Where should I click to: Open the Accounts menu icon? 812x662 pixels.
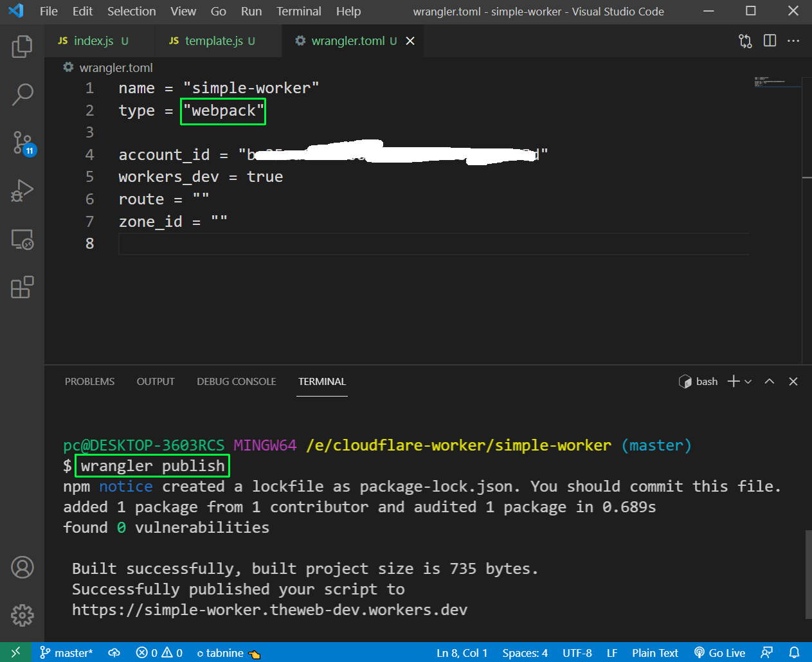tap(22, 568)
